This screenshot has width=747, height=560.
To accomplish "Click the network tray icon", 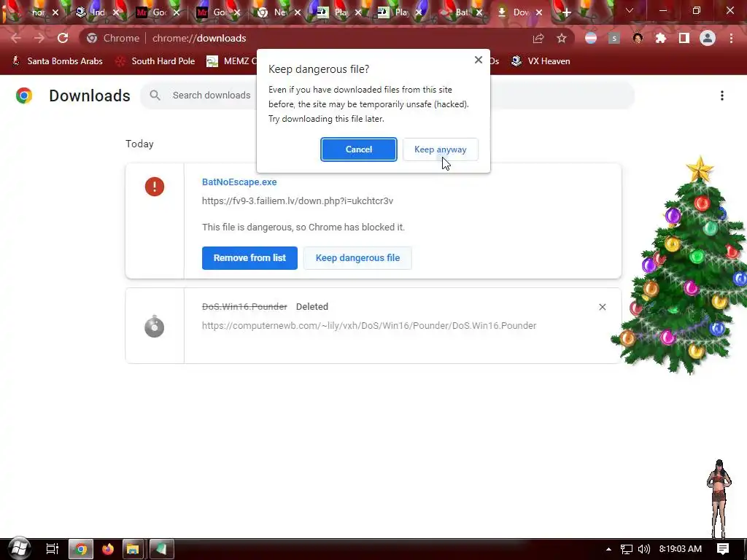I will click(x=627, y=550).
